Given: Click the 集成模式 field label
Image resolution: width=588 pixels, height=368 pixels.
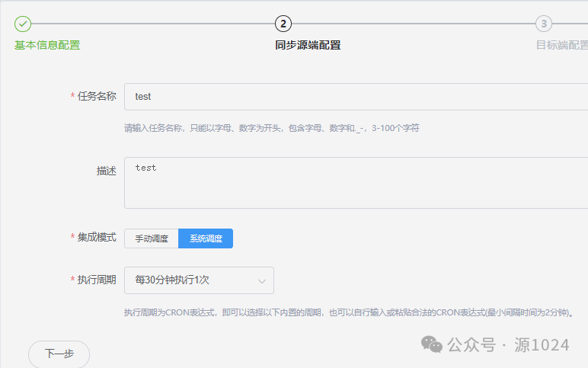Looking at the screenshot, I should [97, 238].
